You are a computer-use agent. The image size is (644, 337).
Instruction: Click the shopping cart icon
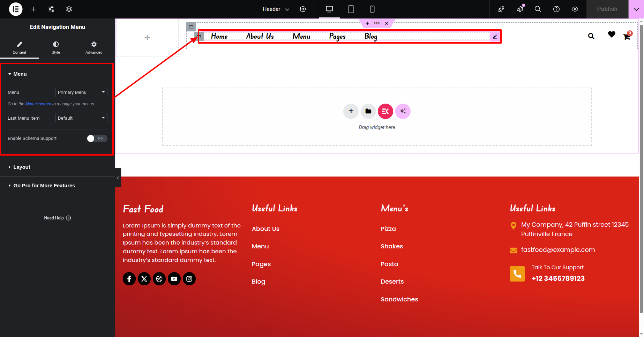tap(627, 37)
